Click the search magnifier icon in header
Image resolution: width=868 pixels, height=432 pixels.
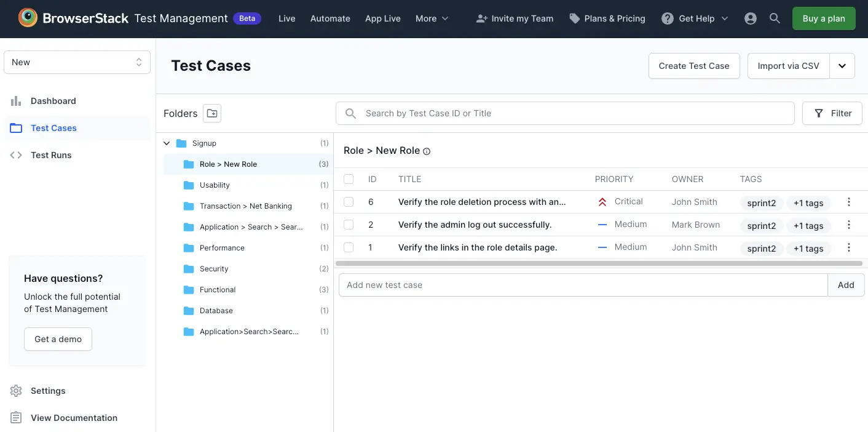[x=775, y=18]
